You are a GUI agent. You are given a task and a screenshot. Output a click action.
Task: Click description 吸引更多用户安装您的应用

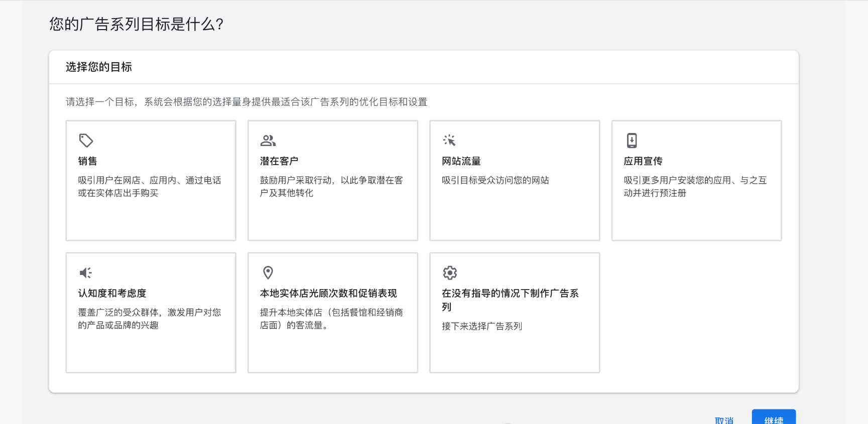pyautogui.click(x=695, y=187)
